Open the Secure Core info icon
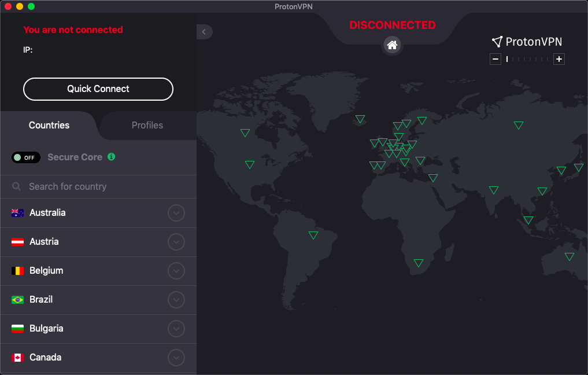 tap(112, 156)
